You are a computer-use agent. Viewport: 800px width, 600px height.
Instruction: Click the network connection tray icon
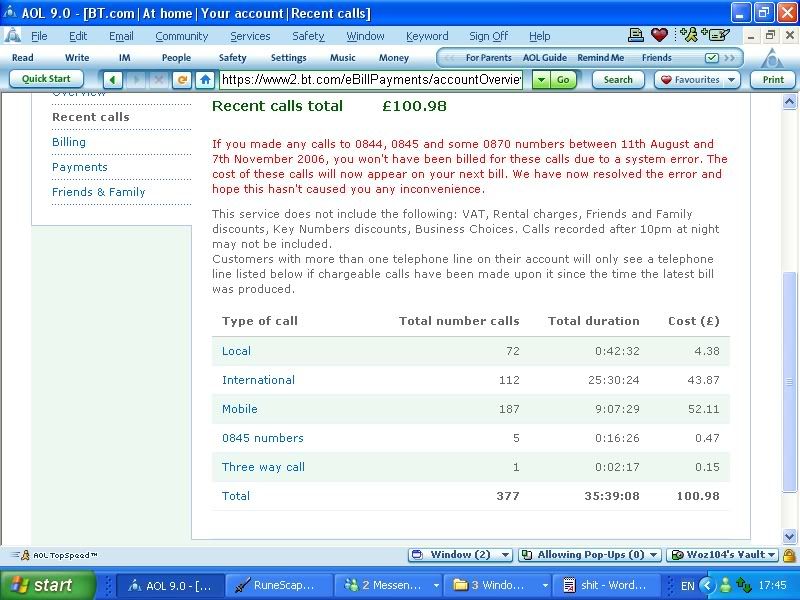click(x=744, y=585)
